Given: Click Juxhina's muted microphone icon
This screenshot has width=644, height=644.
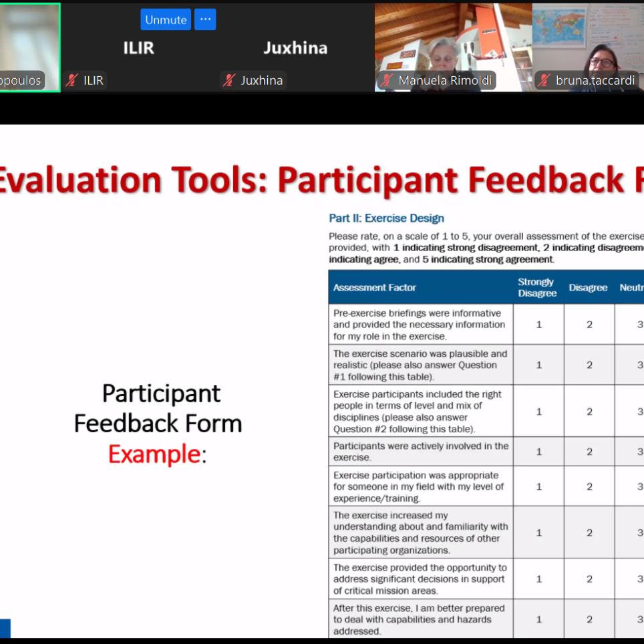Looking at the screenshot, I should pyautogui.click(x=229, y=80).
